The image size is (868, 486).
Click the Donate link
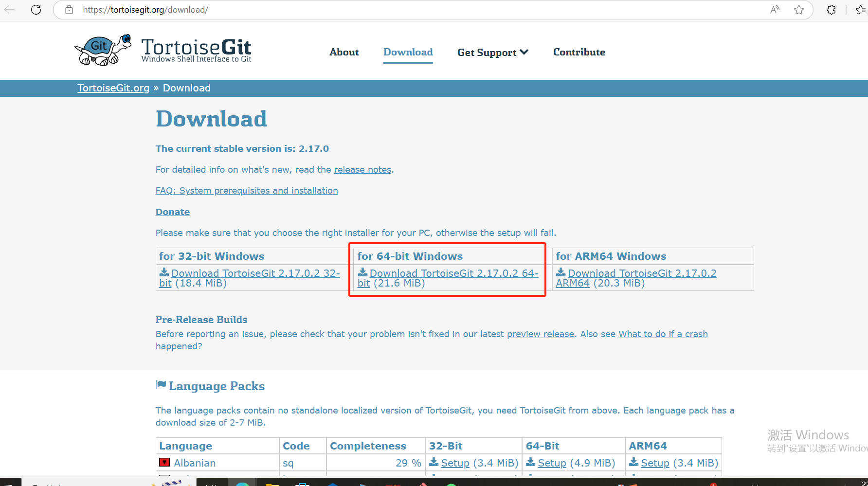(x=173, y=212)
